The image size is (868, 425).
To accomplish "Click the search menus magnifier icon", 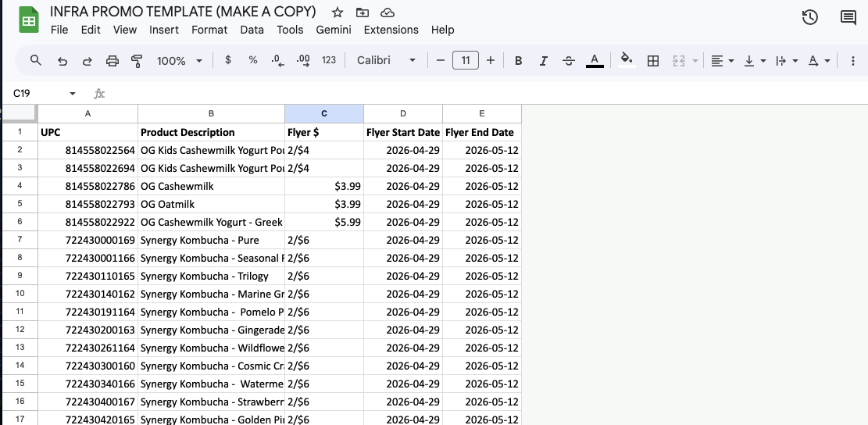I will 35,60.
